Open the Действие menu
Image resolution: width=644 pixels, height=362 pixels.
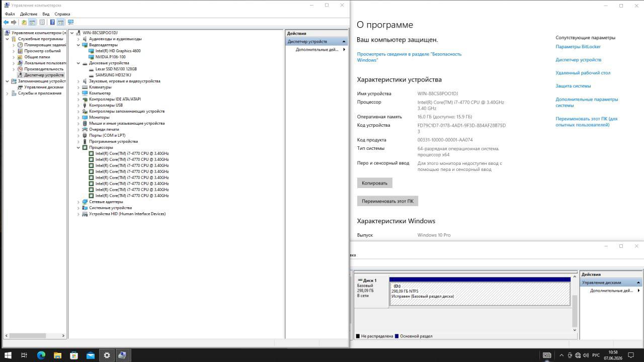pyautogui.click(x=29, y=14)
